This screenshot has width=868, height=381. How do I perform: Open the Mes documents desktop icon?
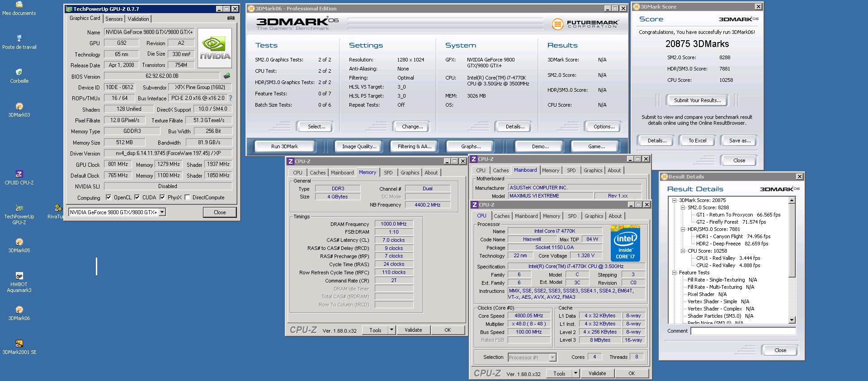tap(19, 9)
